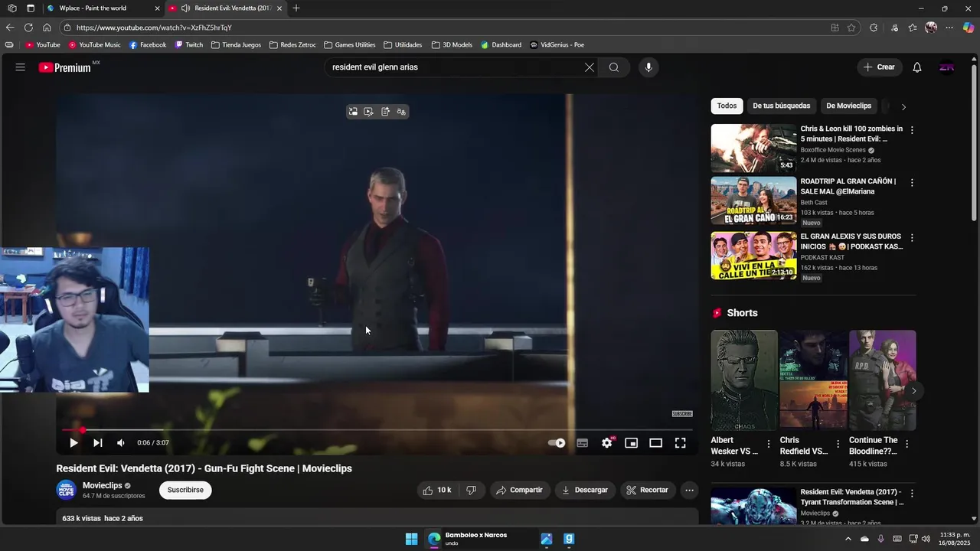Clear the search box text
Image resolution: width=980 pixels, height=551 pixels.
pos(590,67)
